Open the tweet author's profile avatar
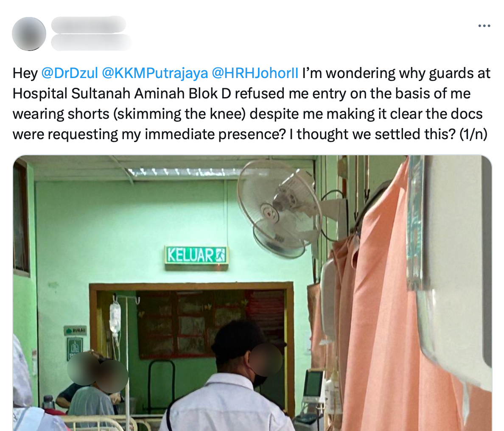The image size is (504, 431). point(29,34)
